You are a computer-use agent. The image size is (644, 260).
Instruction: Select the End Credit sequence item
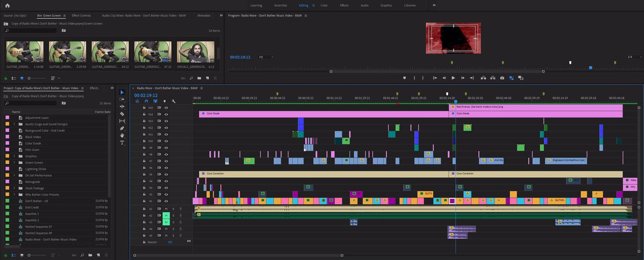(x=32, y=207)
